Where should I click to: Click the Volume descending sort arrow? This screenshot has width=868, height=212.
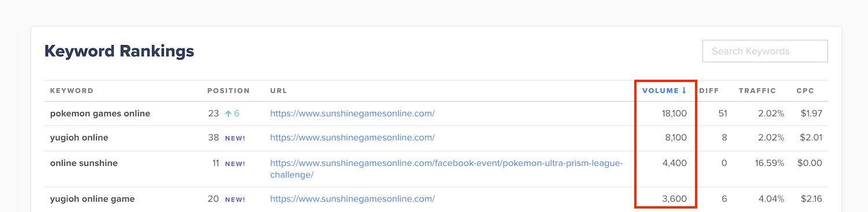[684, 91]
